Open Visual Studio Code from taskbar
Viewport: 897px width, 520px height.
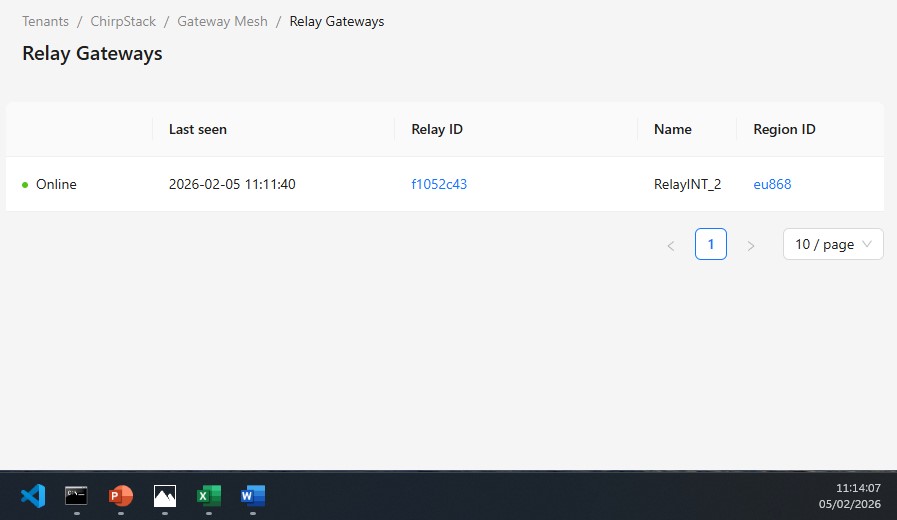(x=33, y=495)
